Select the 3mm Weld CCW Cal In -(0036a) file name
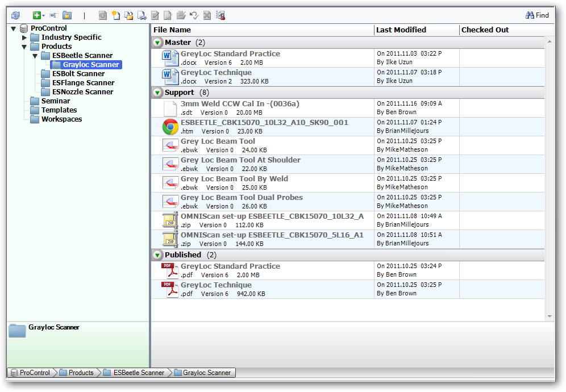566x392 pixels. [240, 104]
